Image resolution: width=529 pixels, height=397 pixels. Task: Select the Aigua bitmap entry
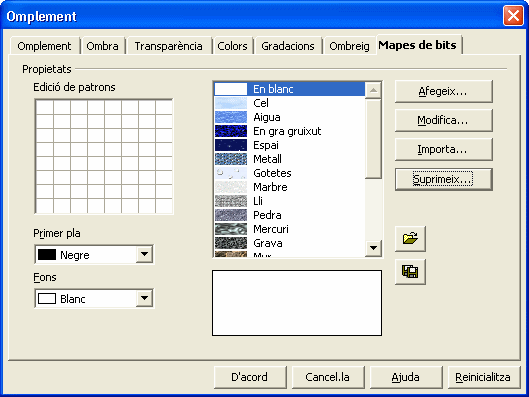tap(289, 117)
